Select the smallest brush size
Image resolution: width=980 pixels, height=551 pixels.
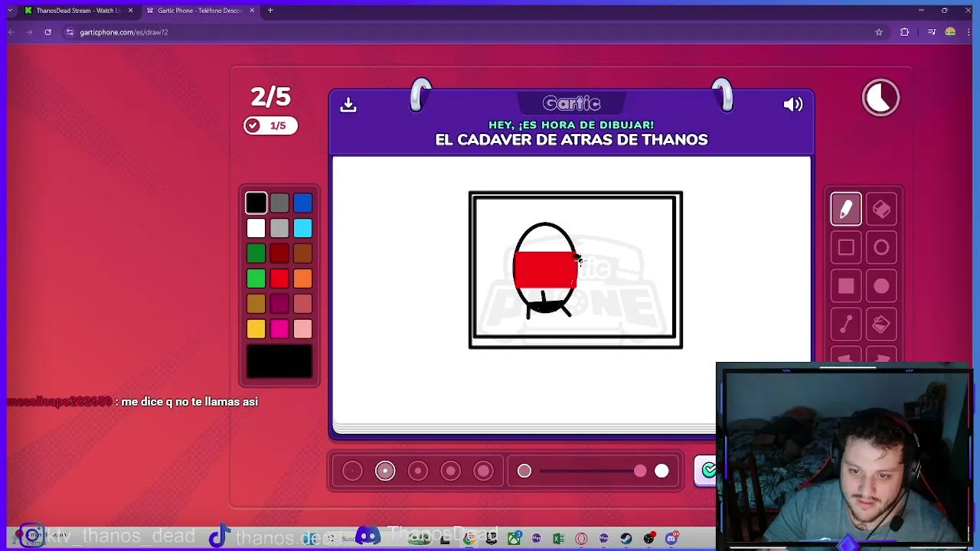352,471
